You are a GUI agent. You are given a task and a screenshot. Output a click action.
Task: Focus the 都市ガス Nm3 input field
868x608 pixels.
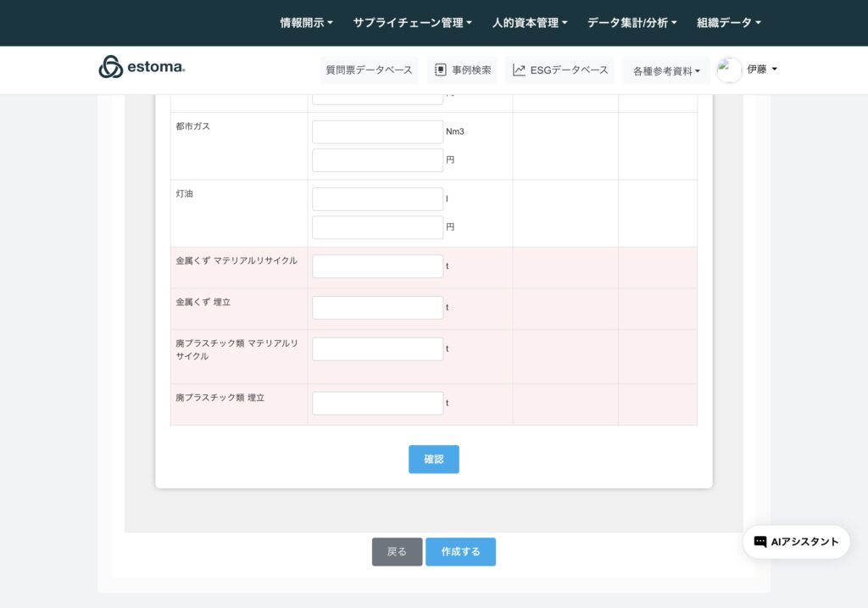(377, 132)
